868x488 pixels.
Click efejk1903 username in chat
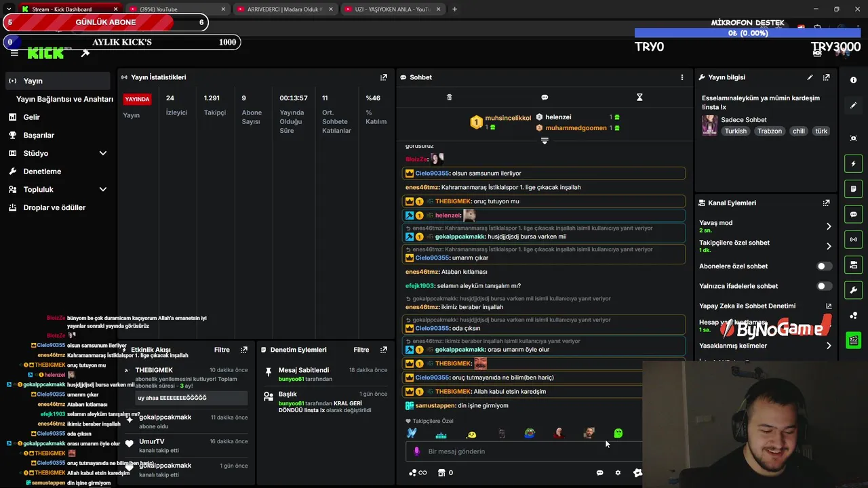coord(420,286)
